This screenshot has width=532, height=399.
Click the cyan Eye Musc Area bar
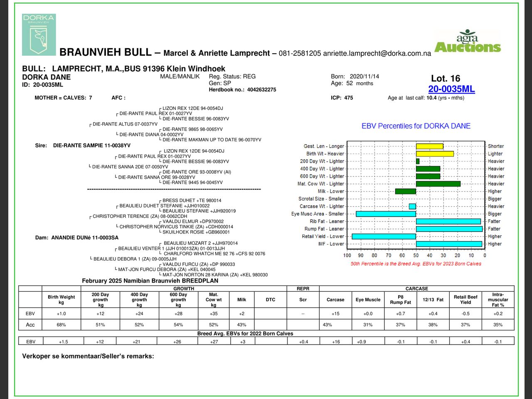click(386, 214)
